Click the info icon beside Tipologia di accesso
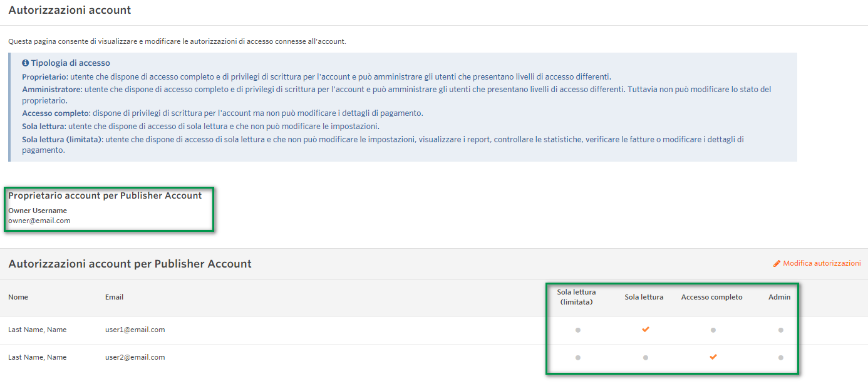The image size is (868, 386). coord(26,63)
